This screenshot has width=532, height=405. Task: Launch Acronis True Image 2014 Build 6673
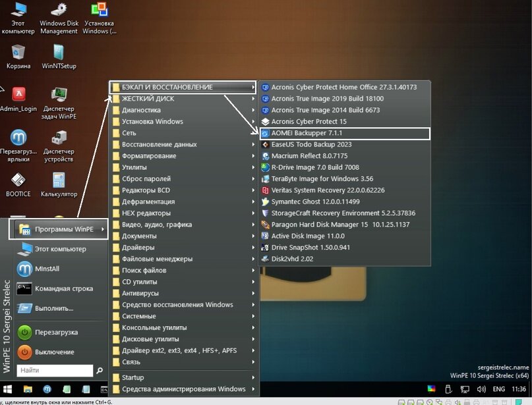(345, 110)
